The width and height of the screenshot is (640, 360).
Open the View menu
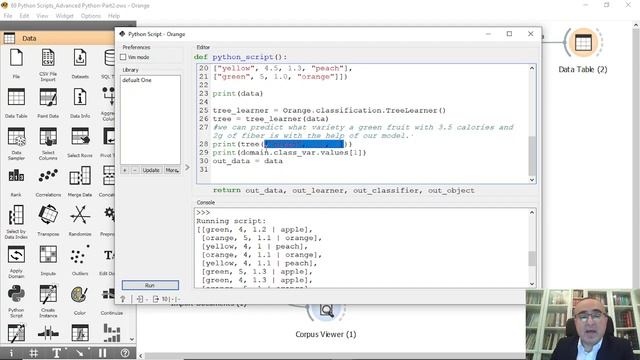tap(42, 16)
